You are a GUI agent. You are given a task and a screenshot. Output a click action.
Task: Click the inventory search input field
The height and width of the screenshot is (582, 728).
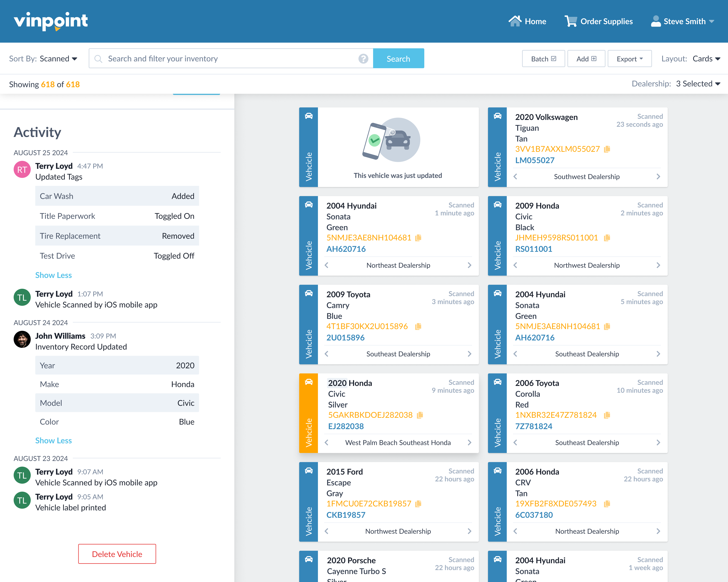pyautogui.click(x=230, y=59)
